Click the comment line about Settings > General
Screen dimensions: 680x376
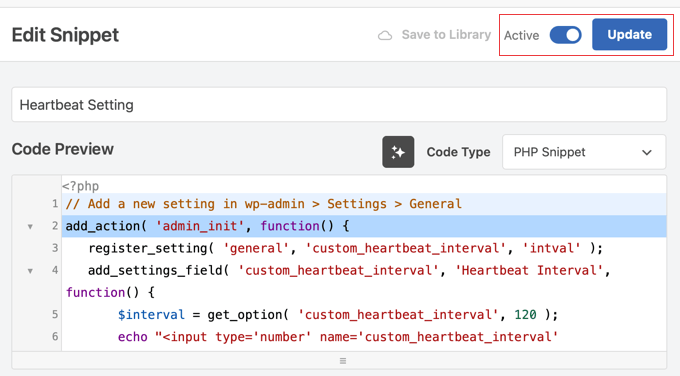(x=264, y=204)
